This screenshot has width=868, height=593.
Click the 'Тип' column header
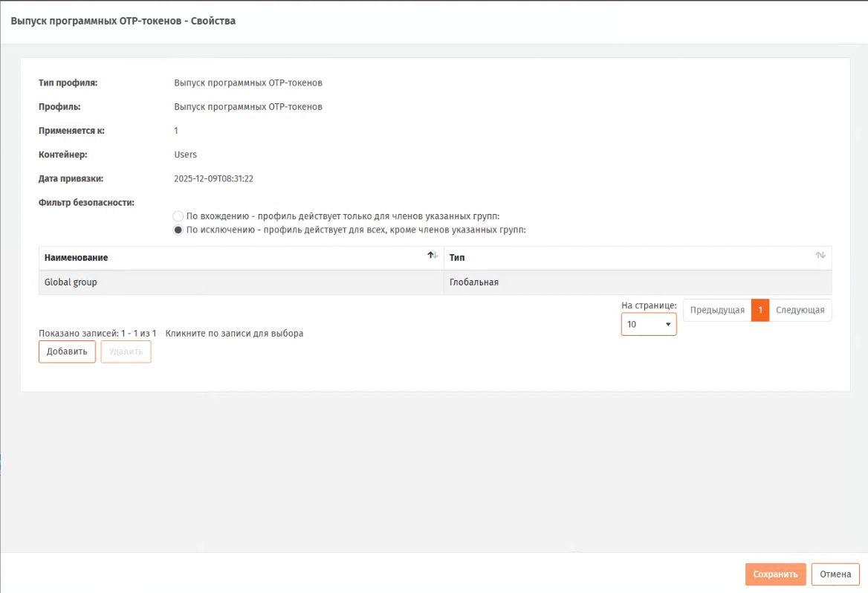[457, 258]
